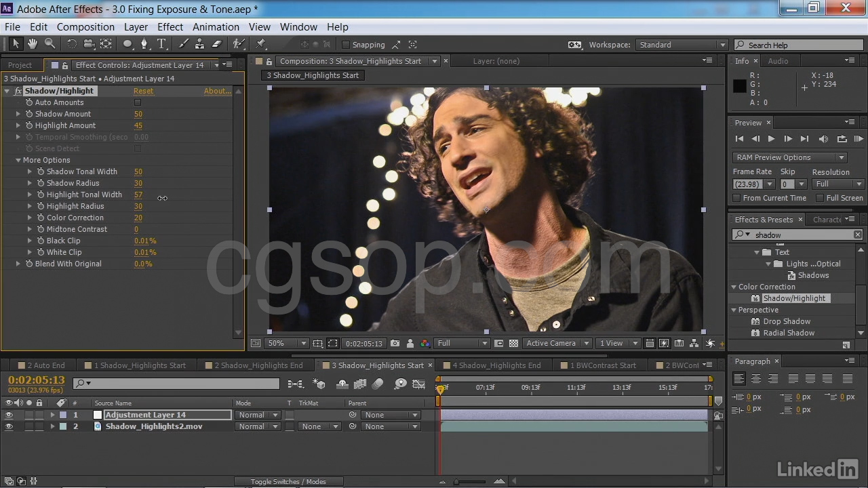868x488 pixels.
Task: Toggle the Highlight Amount stopwatch
Action: 29,125
